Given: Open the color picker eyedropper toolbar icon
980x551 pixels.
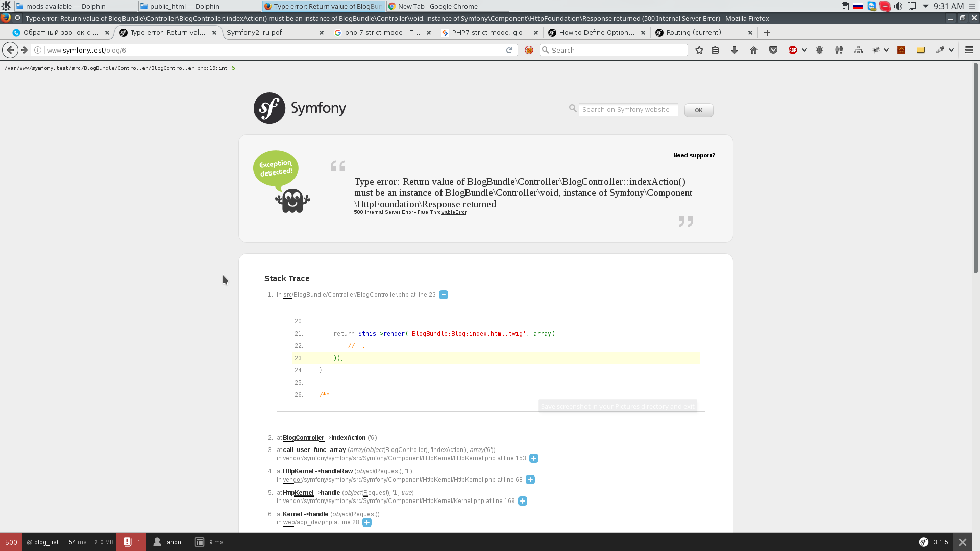Looking at the screenshot, I should 940,50.
